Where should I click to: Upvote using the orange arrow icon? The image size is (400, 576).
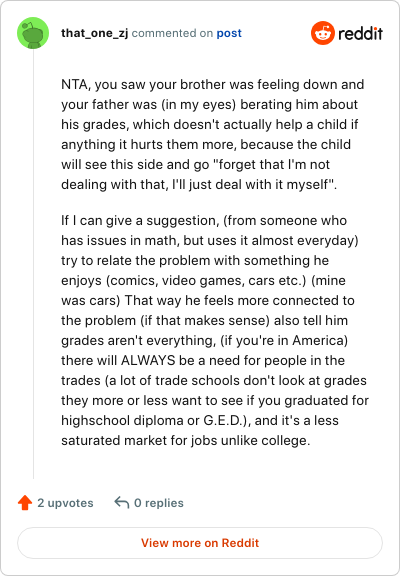(25, 503)
